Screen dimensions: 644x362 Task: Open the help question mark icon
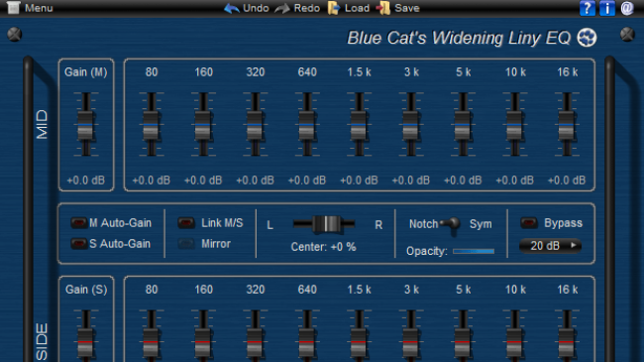coord(588,8)
